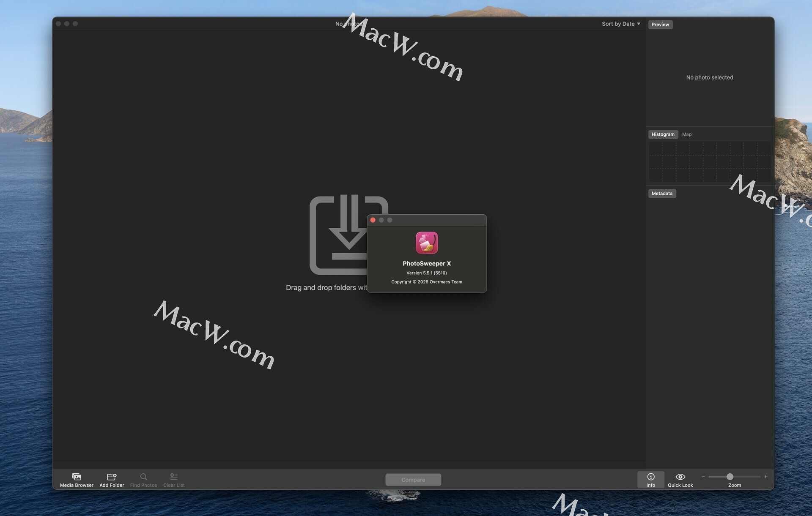Close the PhotoSweeper X about window
This screenshot has height=516, width=812.
pyautogui.click(x=373, y=220)
